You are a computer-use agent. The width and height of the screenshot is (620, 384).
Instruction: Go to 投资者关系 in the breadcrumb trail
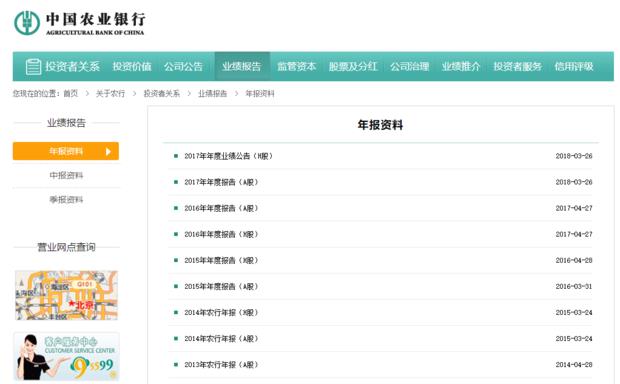point(161,94)
